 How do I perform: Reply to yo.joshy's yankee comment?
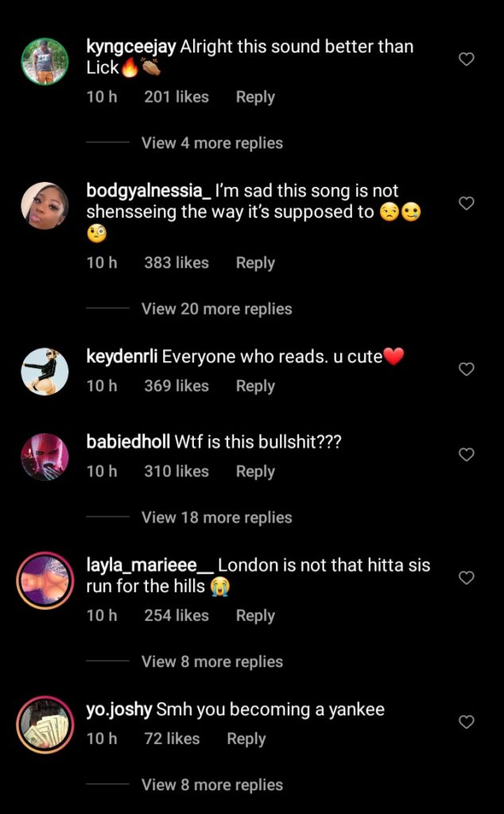[246, 738]
